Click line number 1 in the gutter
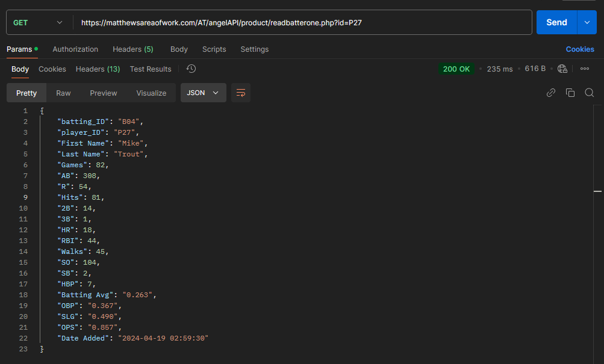This screenshot has width=604, height=364. [x=25, y=111]
